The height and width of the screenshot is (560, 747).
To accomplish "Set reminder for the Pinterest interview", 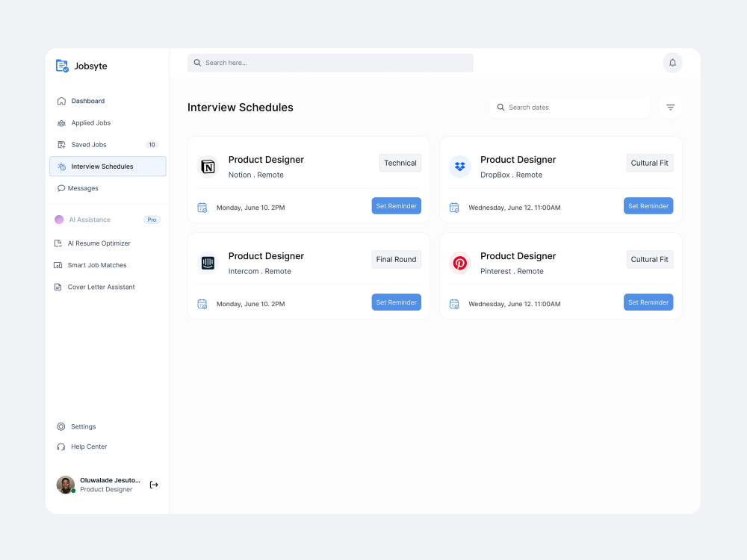I will (648, 302).
